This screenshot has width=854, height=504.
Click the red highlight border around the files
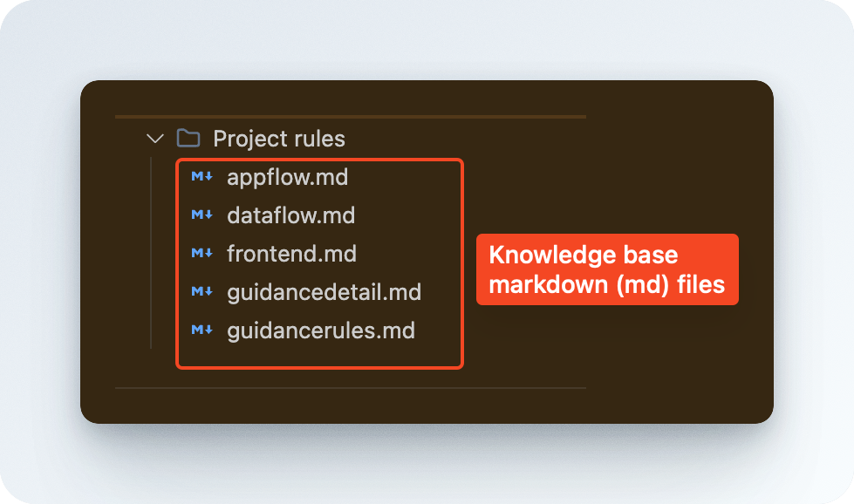tap(461, 264)
